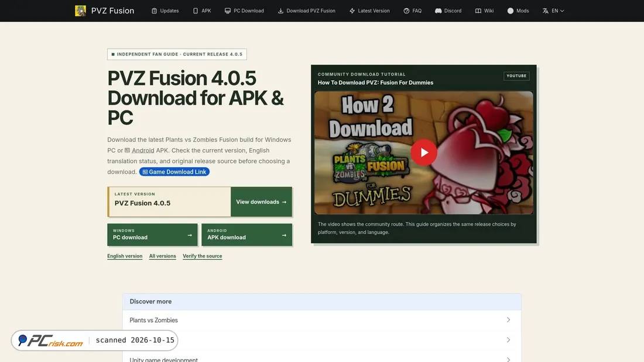Click the Game Download Link badge
This screenshot has height=362, width=644.
click(x=174, y=171)
